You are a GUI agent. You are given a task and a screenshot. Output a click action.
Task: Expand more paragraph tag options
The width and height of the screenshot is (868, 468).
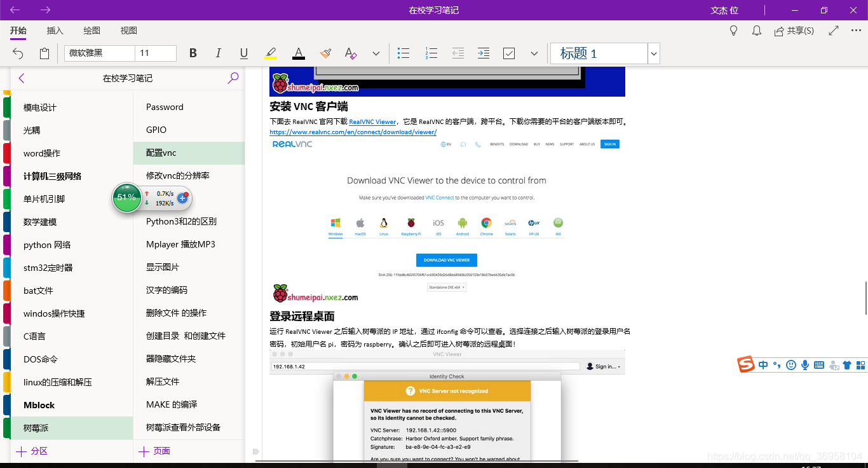click(534, 53)
